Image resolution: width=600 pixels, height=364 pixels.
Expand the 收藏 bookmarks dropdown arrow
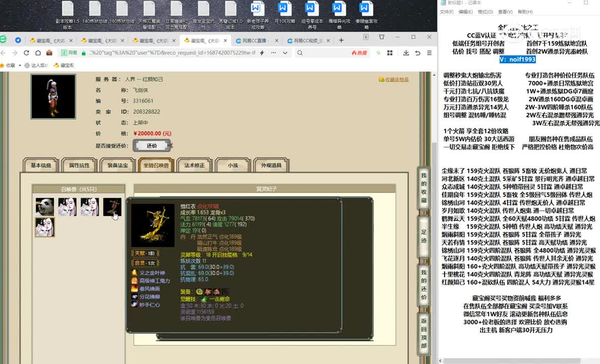[20, 65]
